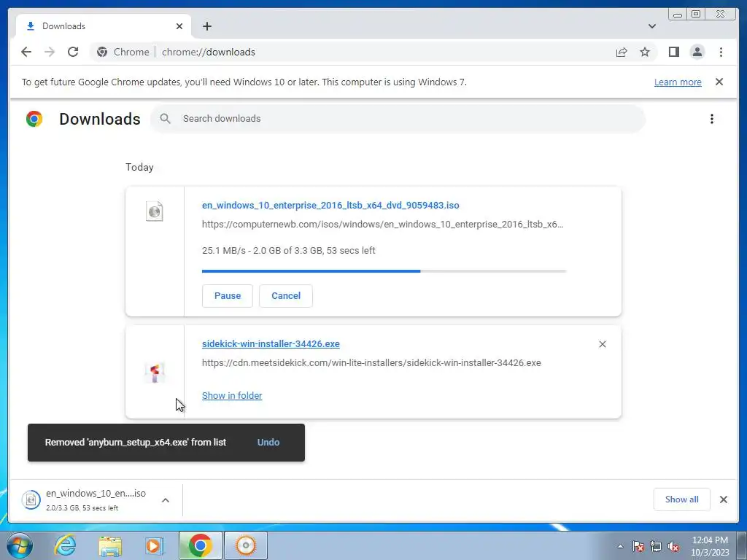Screen dimensions: 747x560
Task: Toggle the side panel icon
Action: [x=673, y=52]
